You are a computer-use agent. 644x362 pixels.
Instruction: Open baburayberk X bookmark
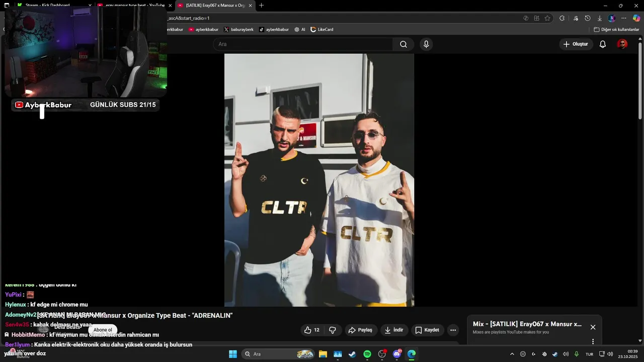(x=238, y=30)
